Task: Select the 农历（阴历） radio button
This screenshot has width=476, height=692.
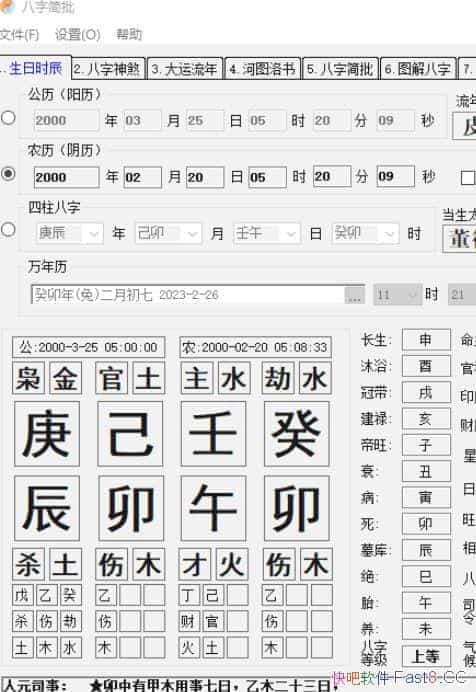Action: [8, 174]
